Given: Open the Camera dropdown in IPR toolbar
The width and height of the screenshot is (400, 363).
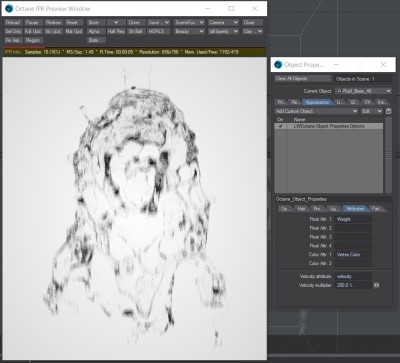Looking at the screenshot, I should click(223, 22).
